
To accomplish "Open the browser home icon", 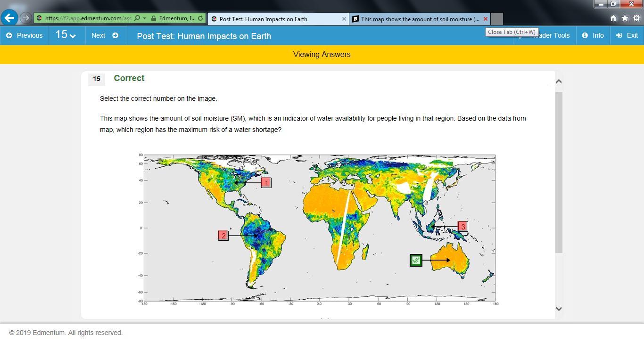I will (x=613, y=18).
